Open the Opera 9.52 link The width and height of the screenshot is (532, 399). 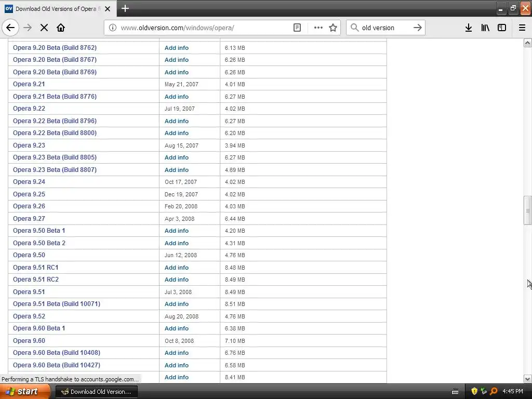point(29,316)
